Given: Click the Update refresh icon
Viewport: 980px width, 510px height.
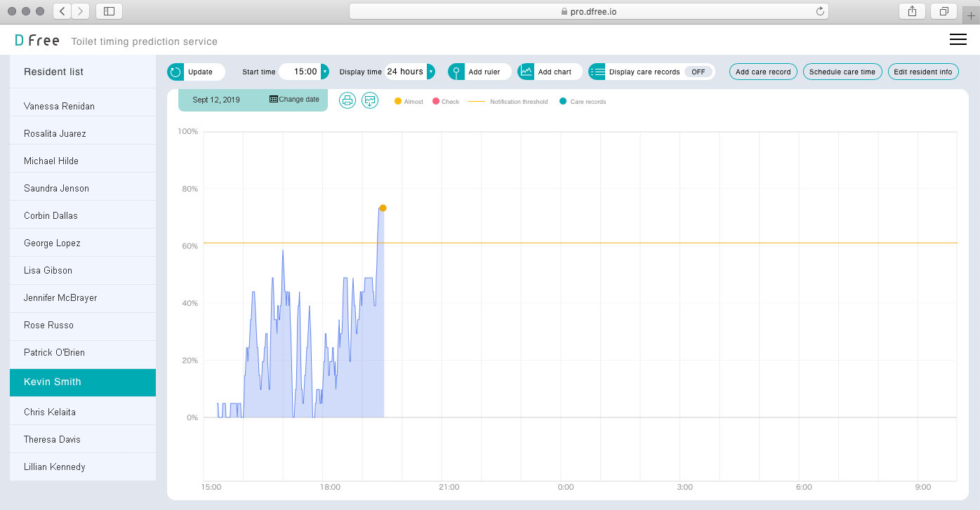Looking at the screenshot, I should [175, 72].
